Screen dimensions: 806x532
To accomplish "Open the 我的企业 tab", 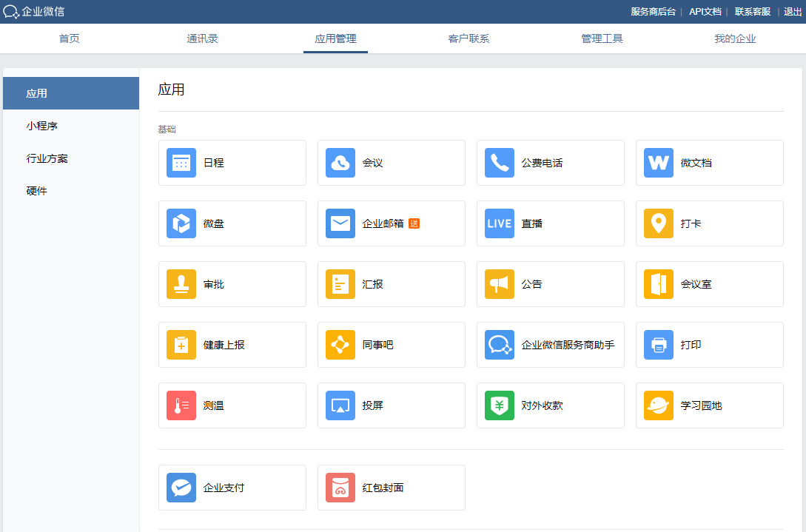I will click(x=735, y=38).
